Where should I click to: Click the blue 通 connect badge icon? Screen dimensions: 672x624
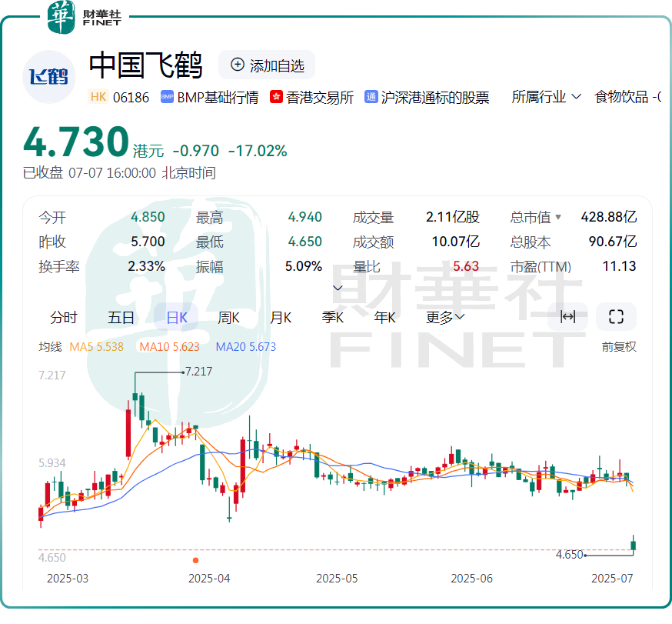point(371,97)
